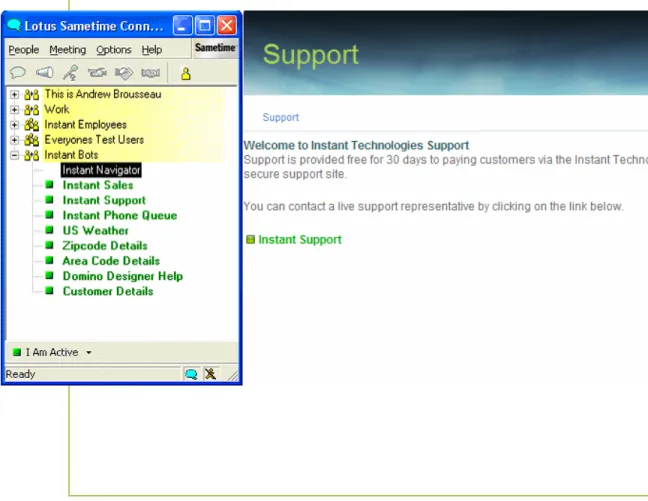Click the Support breadcrumb link
This screenshot has width=648, height=501.
281,117
